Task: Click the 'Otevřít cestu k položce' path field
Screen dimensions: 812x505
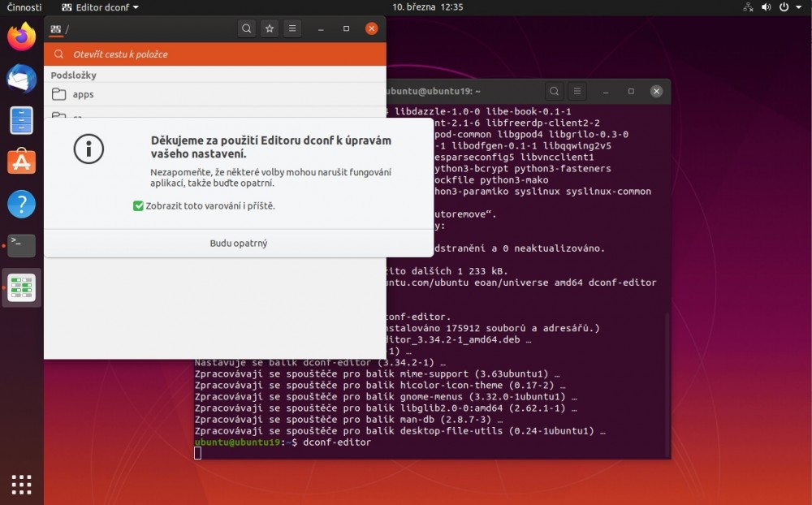Action: (x=214, y=54)
